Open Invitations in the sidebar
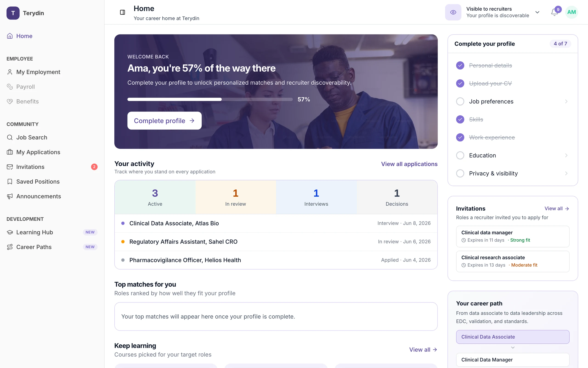The height and width of the screenshot is (368, 588). pos(52,167)
